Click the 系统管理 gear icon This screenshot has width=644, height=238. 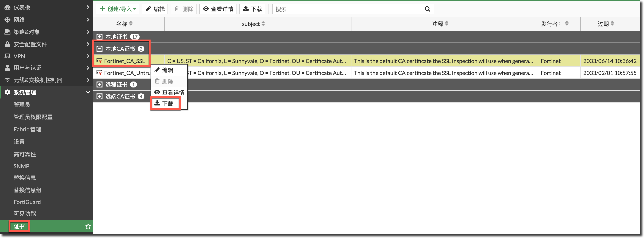(7, 92)
